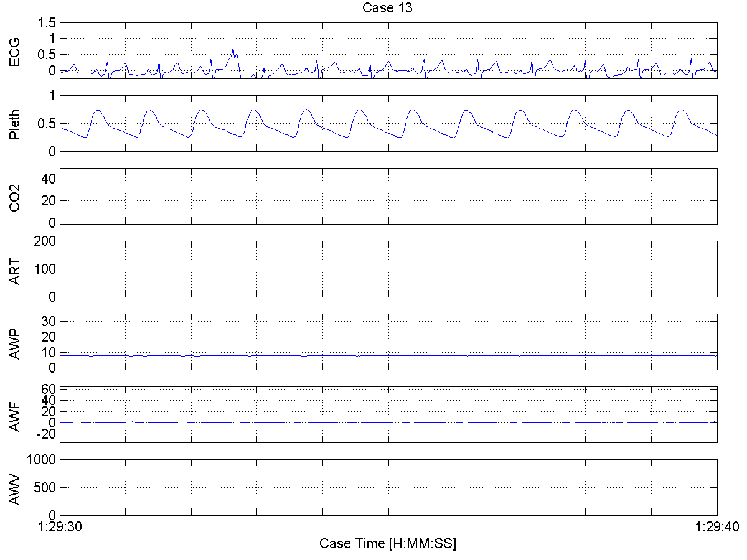Click the 'Case Time [H:MM:SS]' axis label
747x560 pixels.
(x=388, y=543)
